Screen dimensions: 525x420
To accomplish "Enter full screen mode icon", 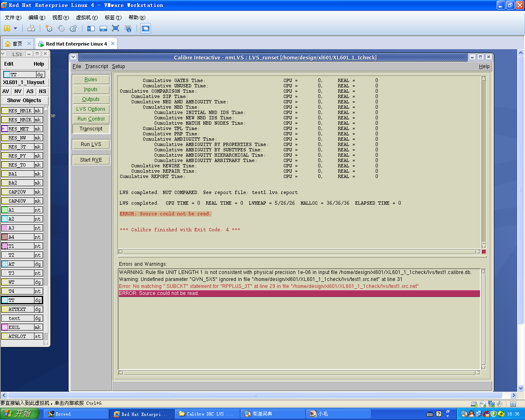I will (116, 28).
